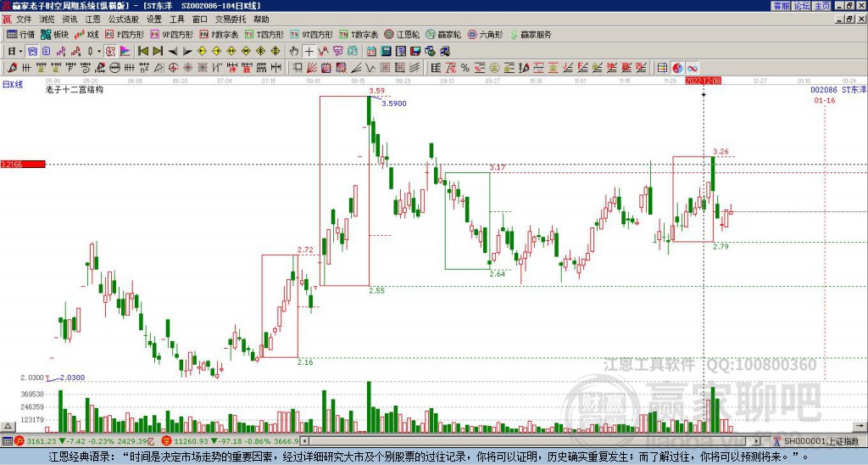
Task: Click the 2.0300 low price label
Action: (73, 378)
